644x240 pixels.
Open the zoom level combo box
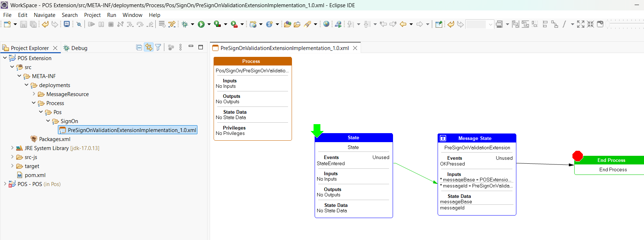click(480, 24)
